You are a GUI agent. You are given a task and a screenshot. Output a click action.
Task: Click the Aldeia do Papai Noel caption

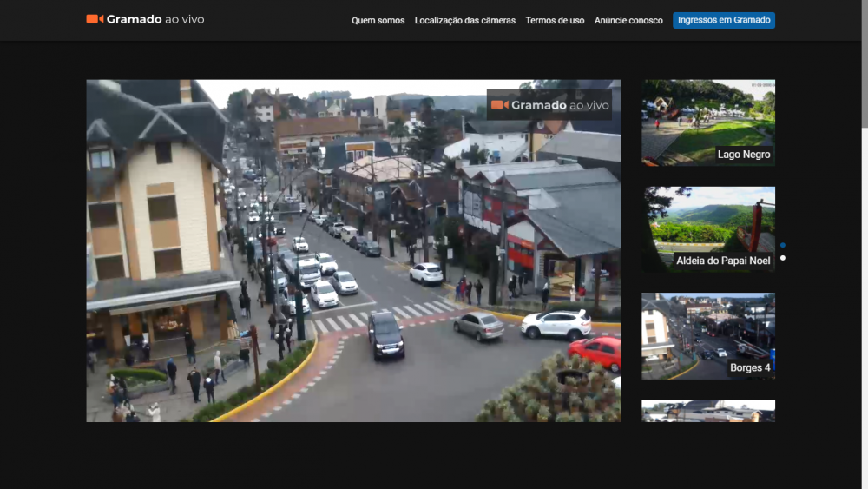pos(723,261)
